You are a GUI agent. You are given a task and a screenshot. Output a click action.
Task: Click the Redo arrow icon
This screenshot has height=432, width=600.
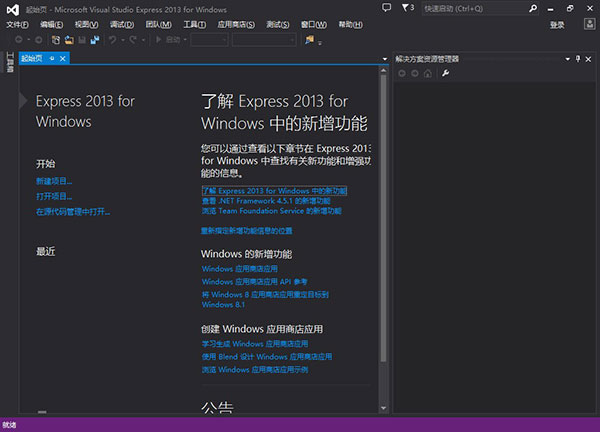(x=133, y=39)
